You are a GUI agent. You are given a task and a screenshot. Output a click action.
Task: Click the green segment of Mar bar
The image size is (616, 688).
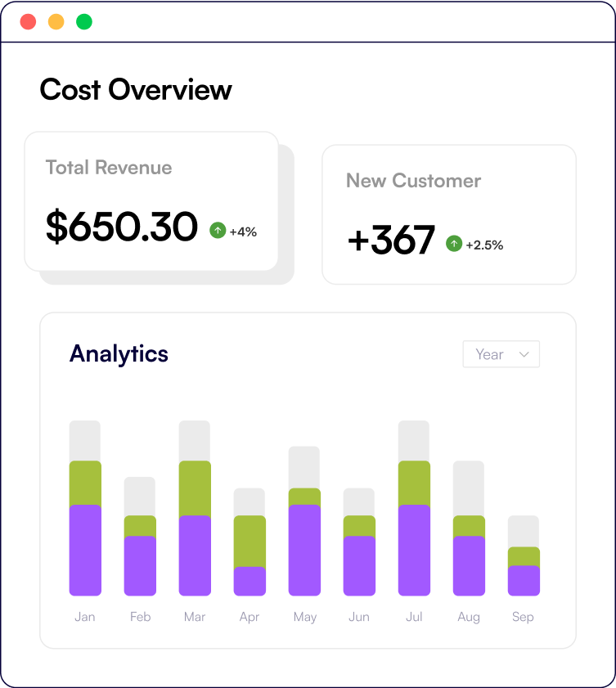(x=195, y=488)
